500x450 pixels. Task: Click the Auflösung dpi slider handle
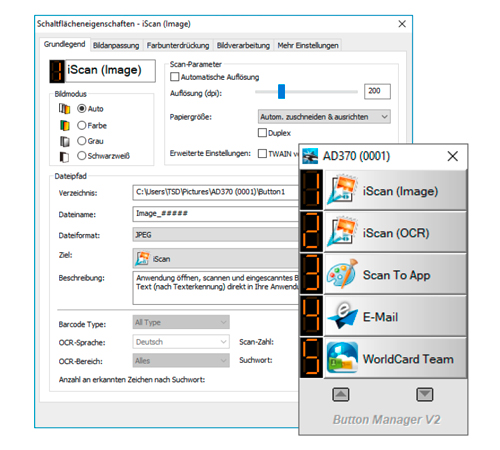tap(282, 91)
